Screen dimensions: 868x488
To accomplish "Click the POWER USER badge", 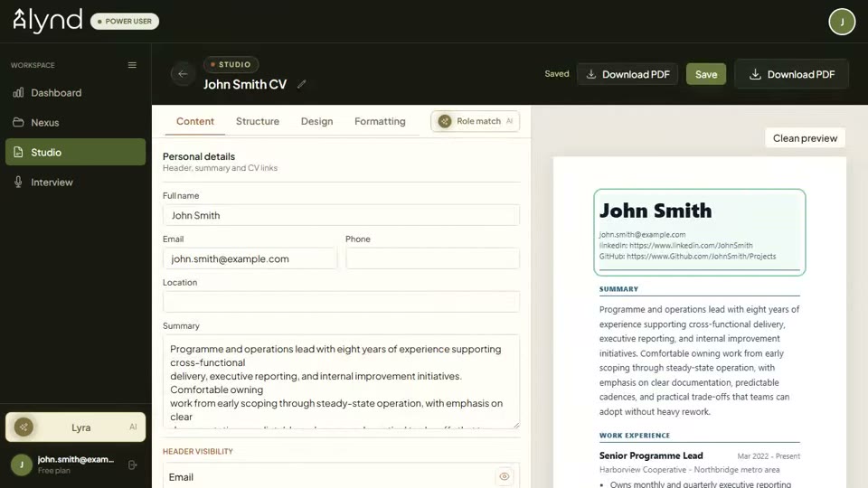I will point(125,21).
